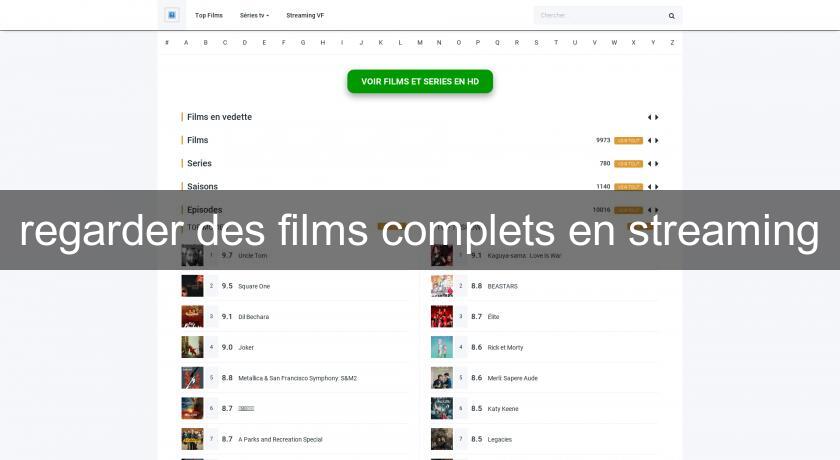Click next arrow in Films en vedette
840x460 pixels.
(x=657, y=117)
